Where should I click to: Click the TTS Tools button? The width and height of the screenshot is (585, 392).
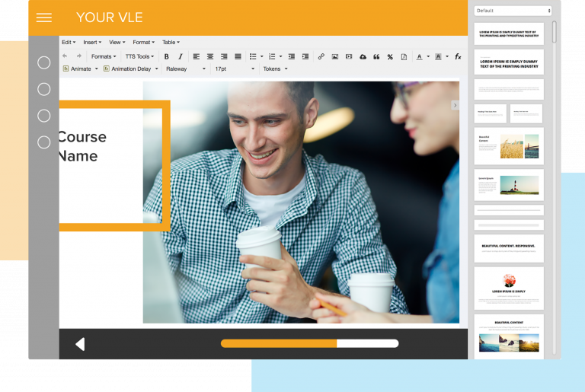[139, 56]
